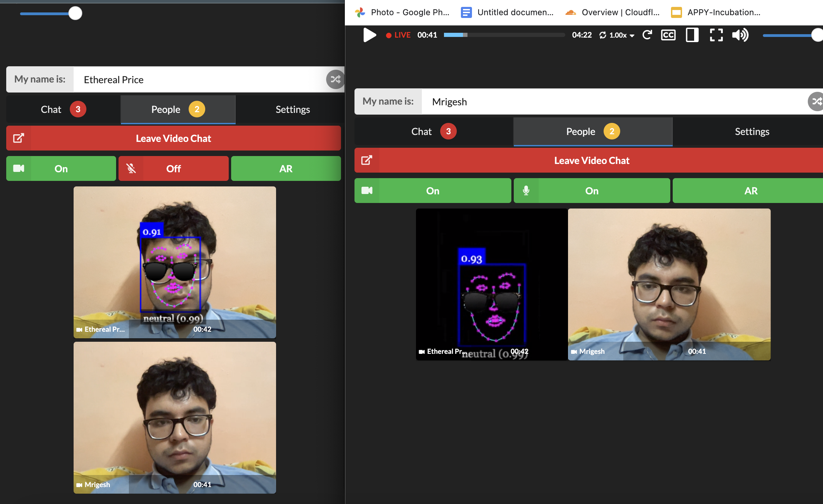Image resolution: width=823 pixels, height=504 pixels.
Task: Open the Overview Cloudflare bookmark
Action: coord(613,12)
